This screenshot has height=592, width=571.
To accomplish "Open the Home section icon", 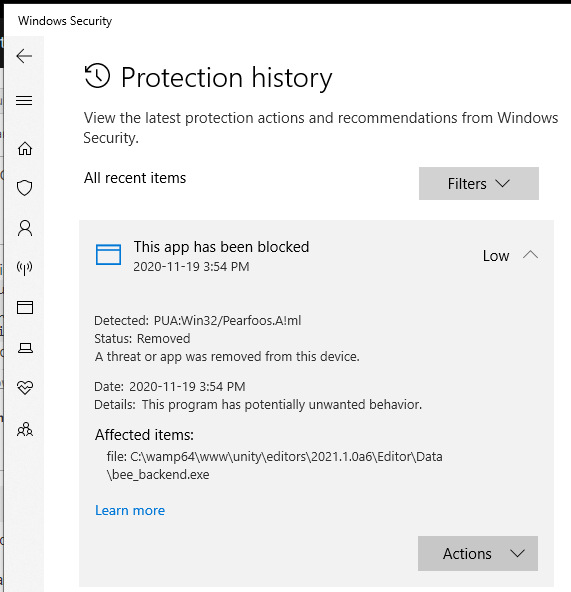I will point(25,148).
